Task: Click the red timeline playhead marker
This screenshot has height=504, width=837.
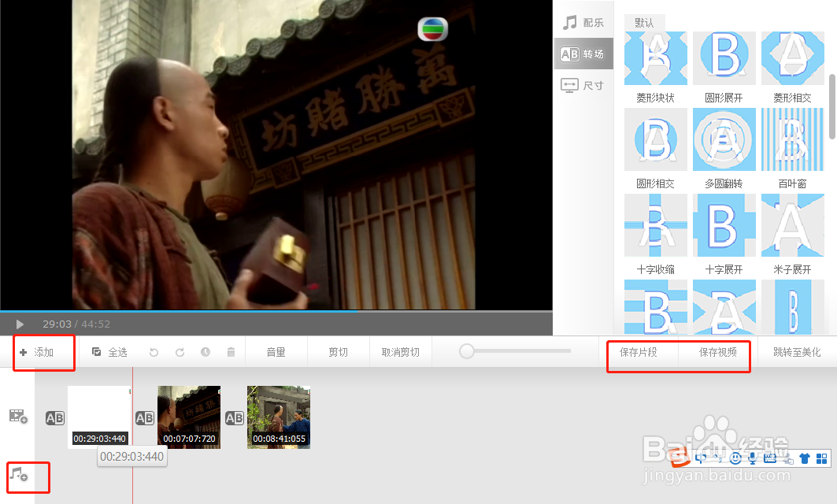Action: pos(132,435)
